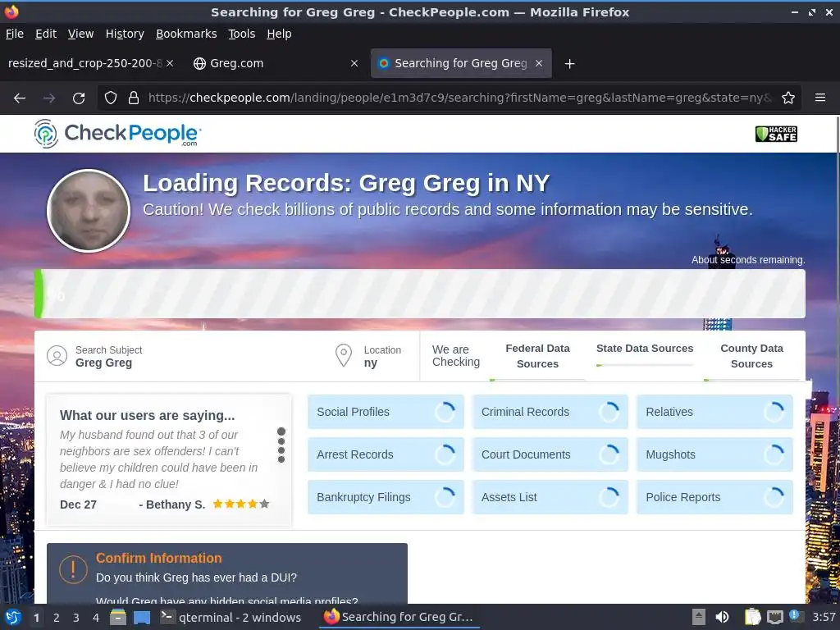Click the Social Profiles card
The height and width of the screenshot is (630, 840).
click(x=386, y=412)
